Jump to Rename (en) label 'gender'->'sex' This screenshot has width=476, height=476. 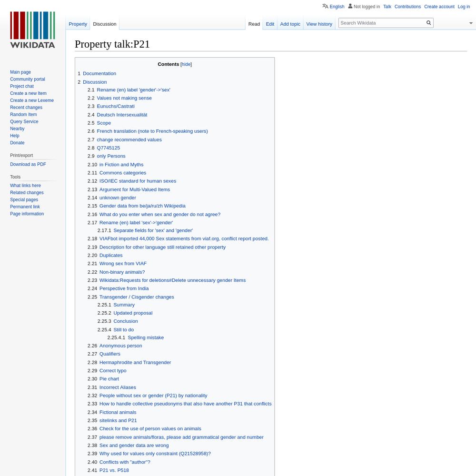(133, 90)
